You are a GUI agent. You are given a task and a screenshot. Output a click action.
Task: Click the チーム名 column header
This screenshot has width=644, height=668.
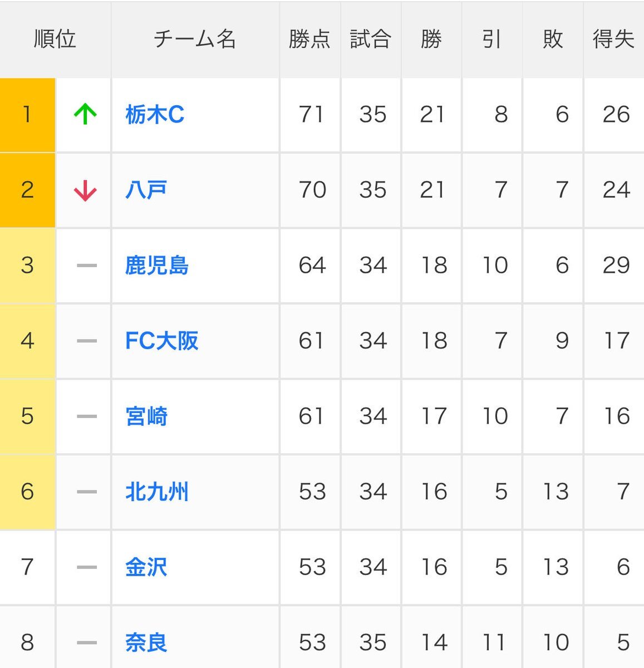195,40
